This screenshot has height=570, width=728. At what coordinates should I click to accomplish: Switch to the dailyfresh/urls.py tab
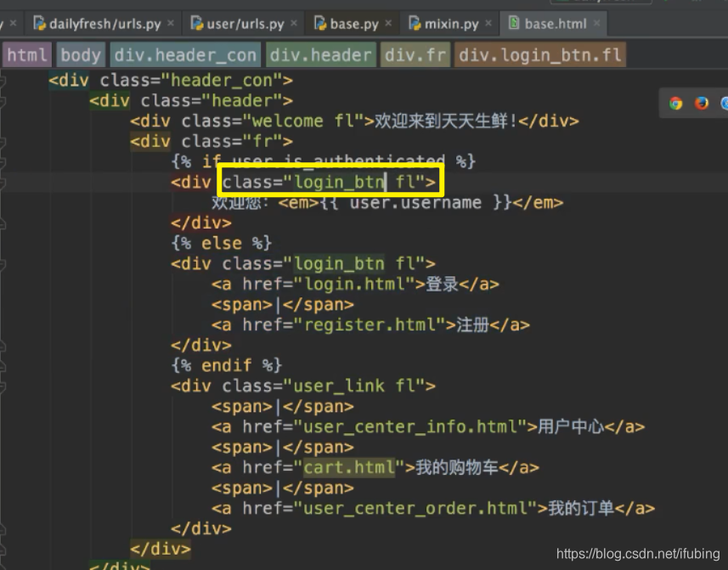click(x=104, y=24)
